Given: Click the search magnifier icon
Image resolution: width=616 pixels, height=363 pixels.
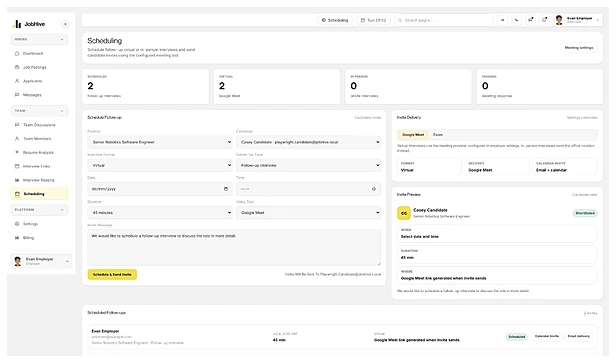Looking at the screenshot, I should pyautogui.click(x=400, y=20).
